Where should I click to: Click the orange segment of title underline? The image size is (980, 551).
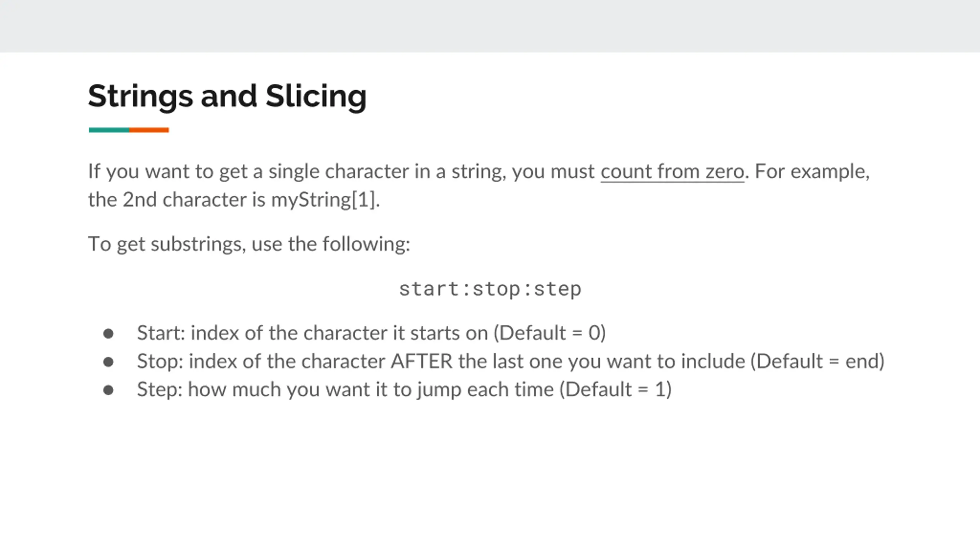click(x=149, y=130)
